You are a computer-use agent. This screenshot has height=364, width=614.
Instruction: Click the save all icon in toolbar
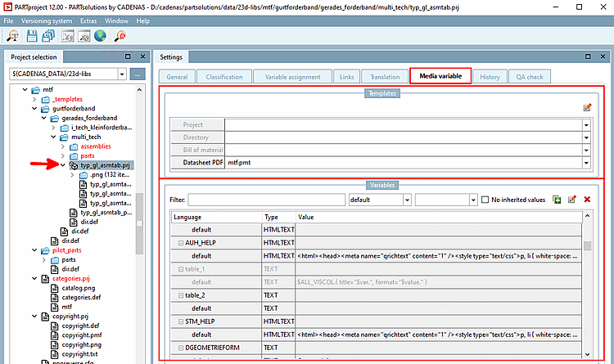click(x=47, y=36)
